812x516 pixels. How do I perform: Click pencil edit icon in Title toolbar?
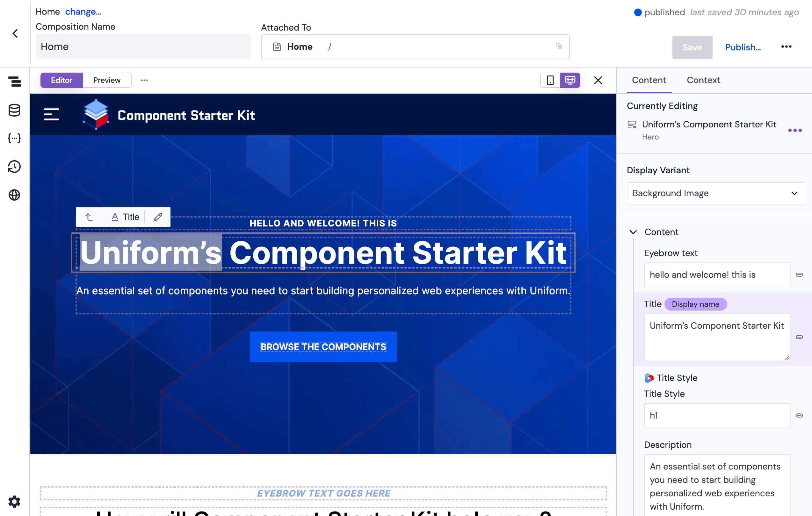coord(158,217)
